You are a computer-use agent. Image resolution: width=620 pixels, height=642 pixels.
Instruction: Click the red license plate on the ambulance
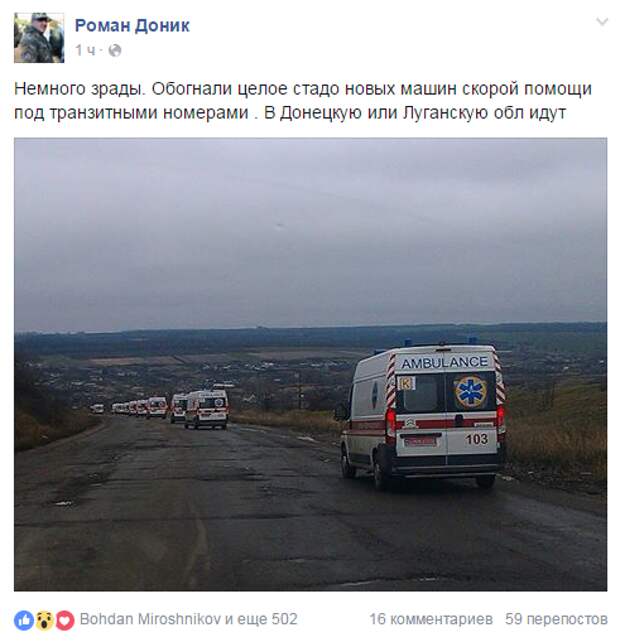419,441
